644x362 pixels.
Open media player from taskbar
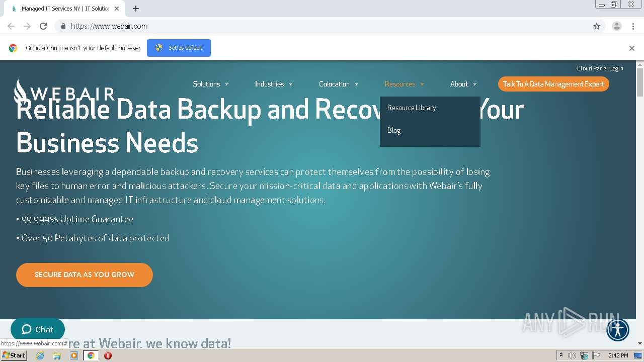(74, 355)
